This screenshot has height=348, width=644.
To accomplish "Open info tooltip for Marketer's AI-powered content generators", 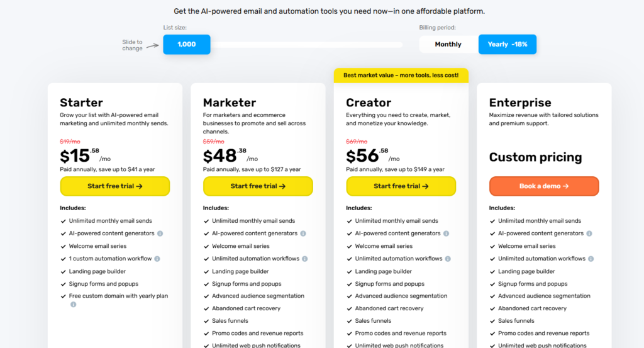I will click(303, 233).
